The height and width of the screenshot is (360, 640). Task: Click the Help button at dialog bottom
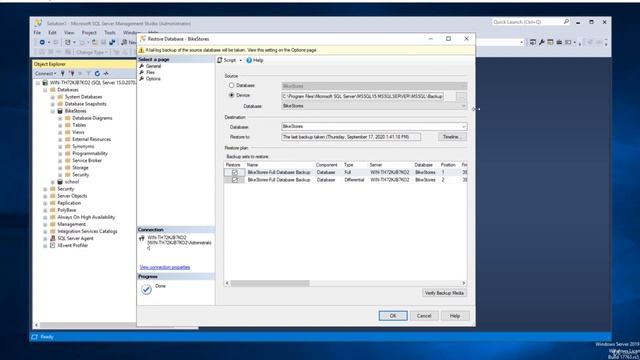point(455,316)
